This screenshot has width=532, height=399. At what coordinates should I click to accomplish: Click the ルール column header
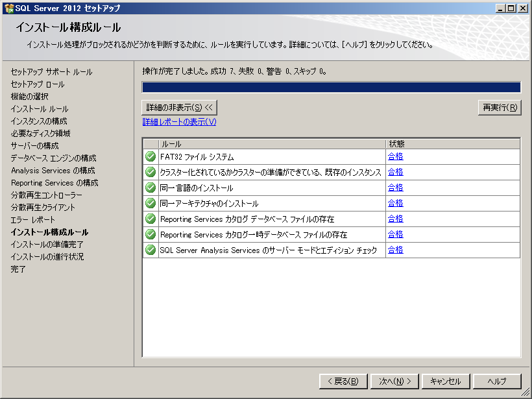pos(272,143)
